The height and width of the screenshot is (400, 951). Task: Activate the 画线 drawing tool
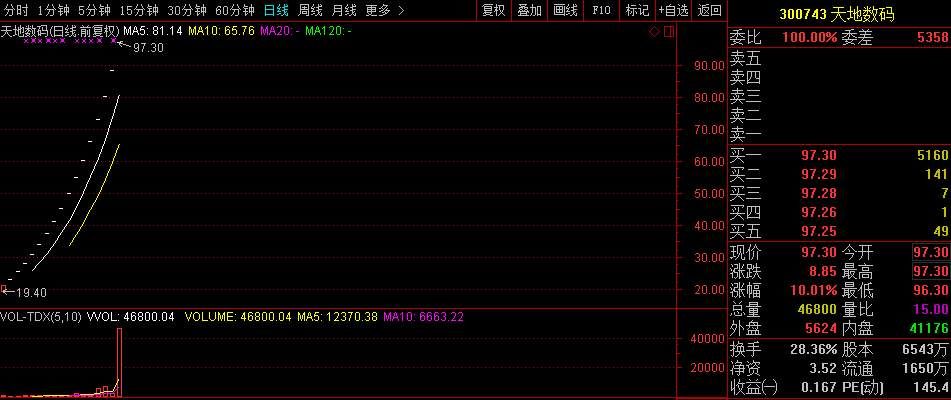[x=565, y=10]
